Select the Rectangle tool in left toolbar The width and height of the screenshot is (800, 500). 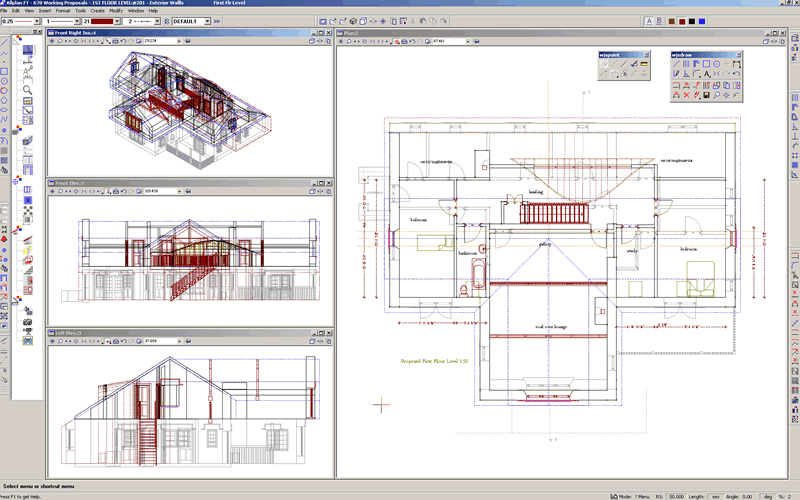click(x=4, y=71)
